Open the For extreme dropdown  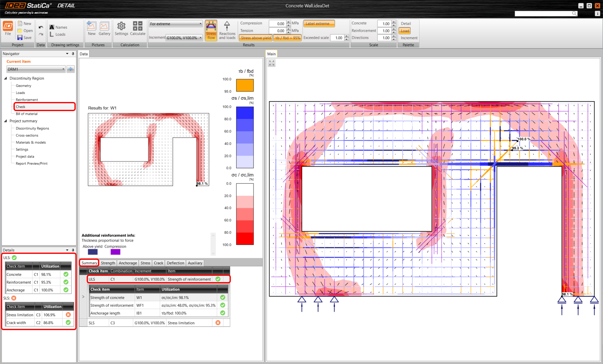coord(176,24)
